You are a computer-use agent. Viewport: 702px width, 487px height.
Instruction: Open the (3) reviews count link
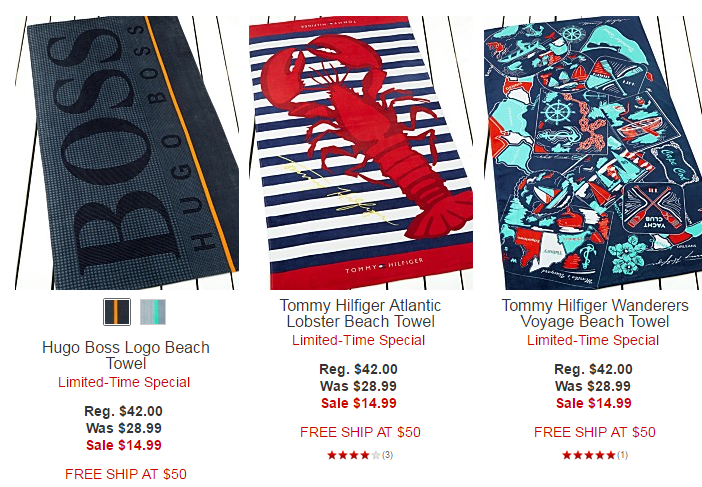click(387, 455)
